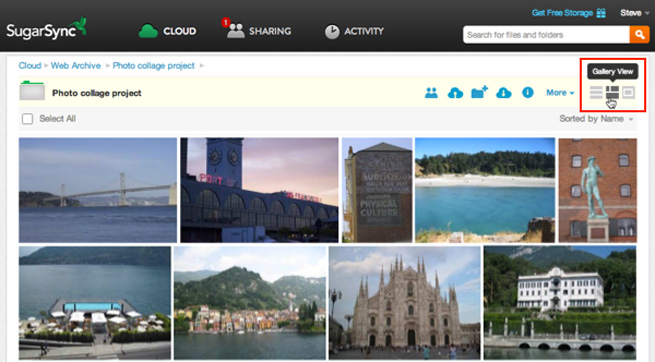Open the Cloud tab
The image size is (655, 362).
pyautogui.click(x=168, y=31)
